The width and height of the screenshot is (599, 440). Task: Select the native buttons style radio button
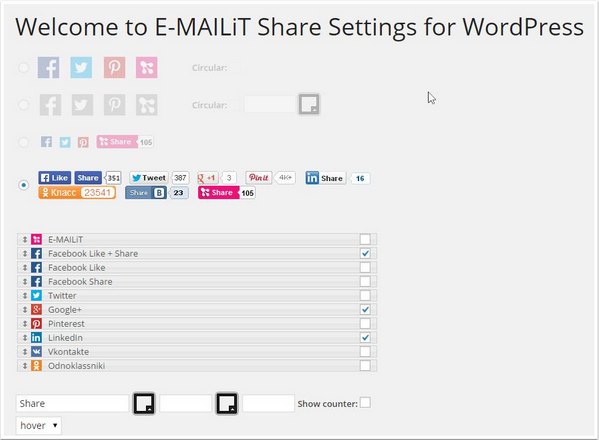tap(24, 185)
